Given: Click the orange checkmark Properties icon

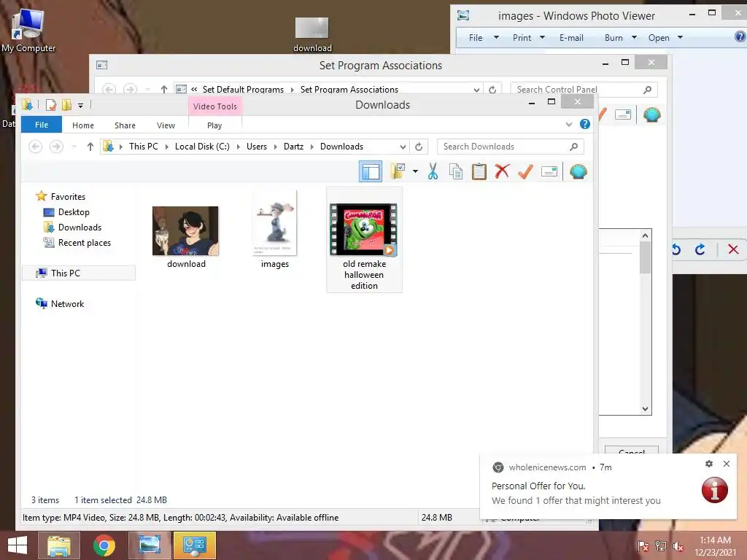Looking at the screenshot, I should [x=525, y=171].
